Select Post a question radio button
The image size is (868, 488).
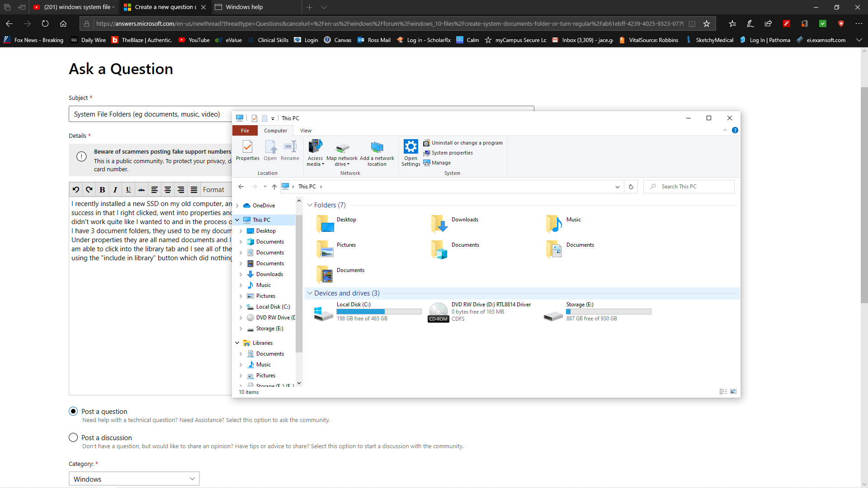click(73, 411)
